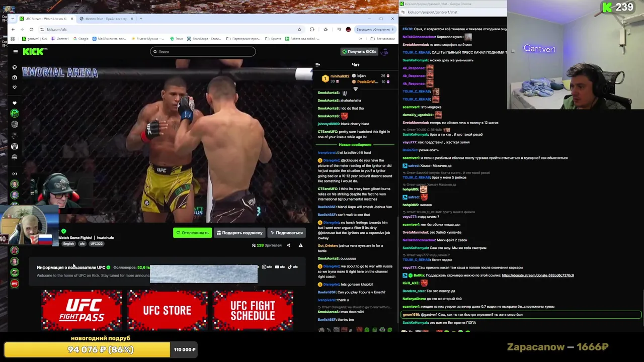Click the Отслеживать follow button

[x=192, y=233]
